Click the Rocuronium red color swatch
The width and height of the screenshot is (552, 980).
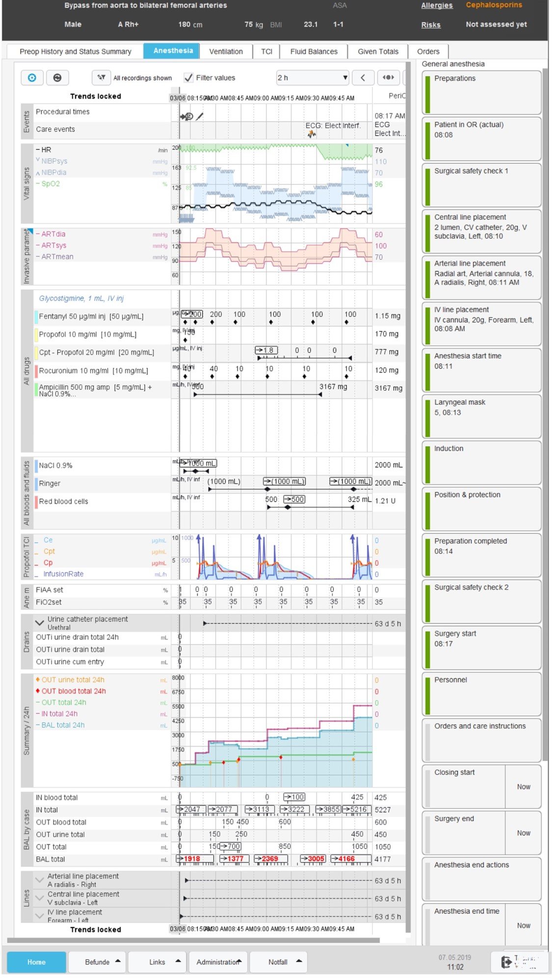pos(36,371)
